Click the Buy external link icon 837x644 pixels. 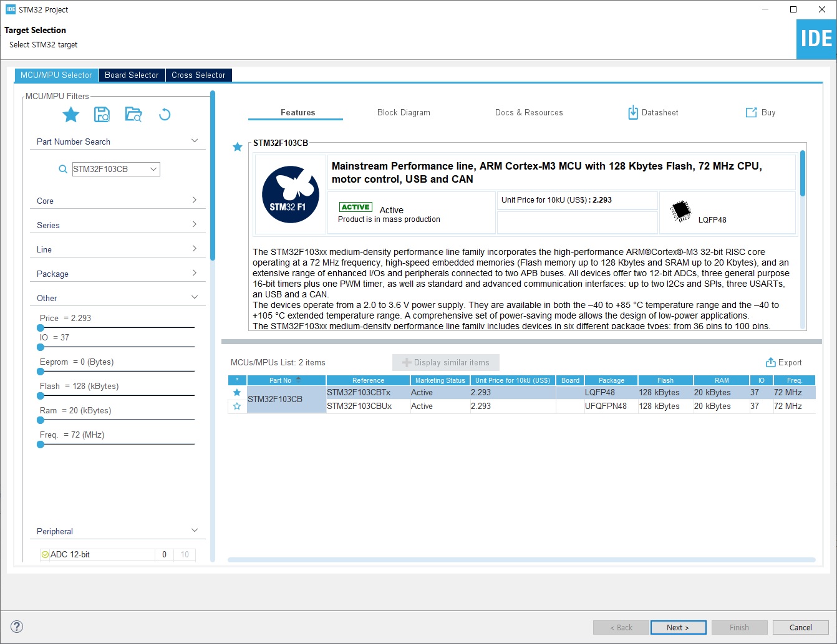tap(752, 113)
